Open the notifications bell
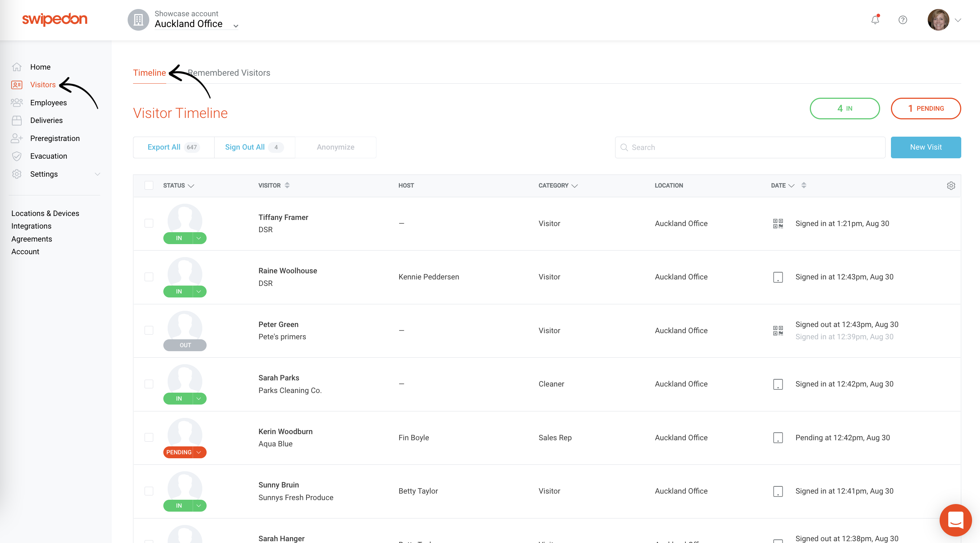The height and width of the screenshot is (543, 980). click(x=875, y=19)
